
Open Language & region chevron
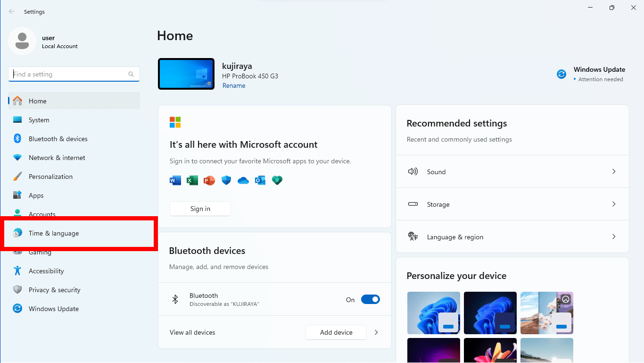613,237
